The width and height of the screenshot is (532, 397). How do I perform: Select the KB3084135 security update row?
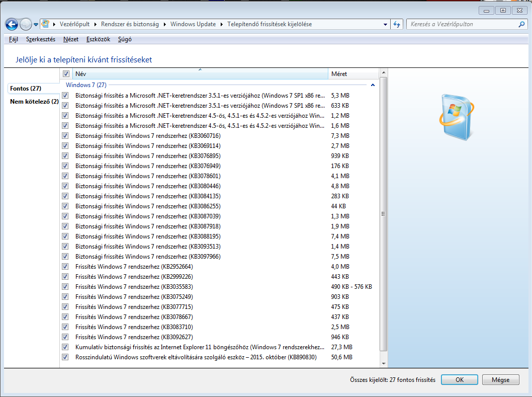pos(219,196)
